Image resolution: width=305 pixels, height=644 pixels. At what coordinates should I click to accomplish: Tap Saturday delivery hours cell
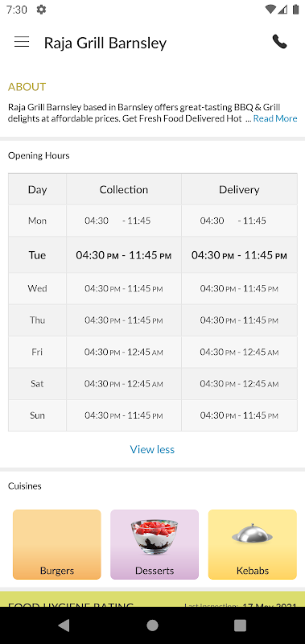pyautogui.click(x=239, y=384)
